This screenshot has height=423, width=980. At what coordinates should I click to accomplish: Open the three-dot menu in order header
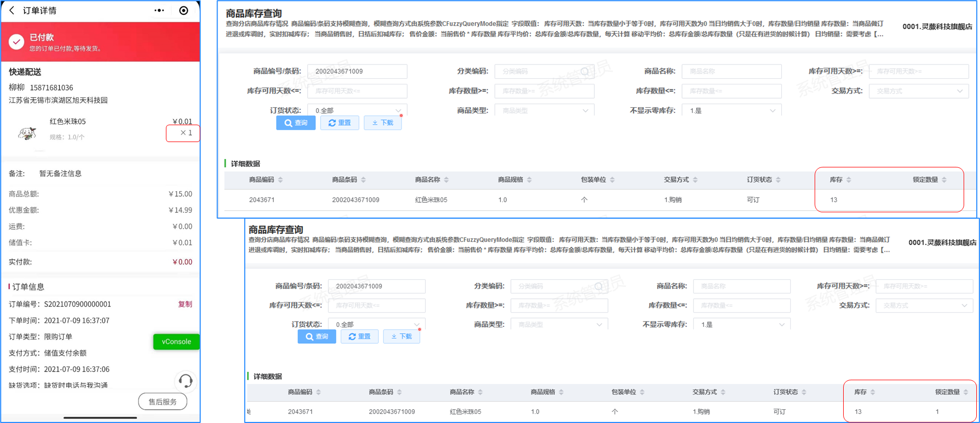tap(159, 11)
